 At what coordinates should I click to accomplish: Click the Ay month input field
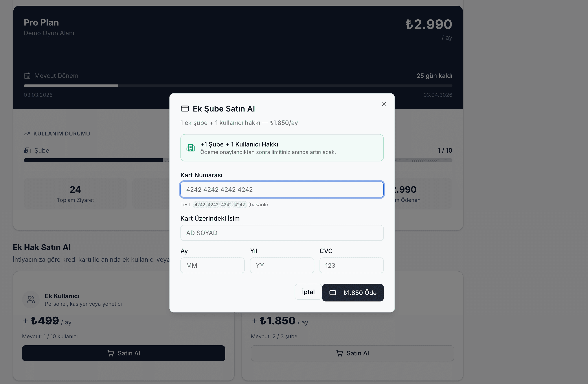[213, 265]
